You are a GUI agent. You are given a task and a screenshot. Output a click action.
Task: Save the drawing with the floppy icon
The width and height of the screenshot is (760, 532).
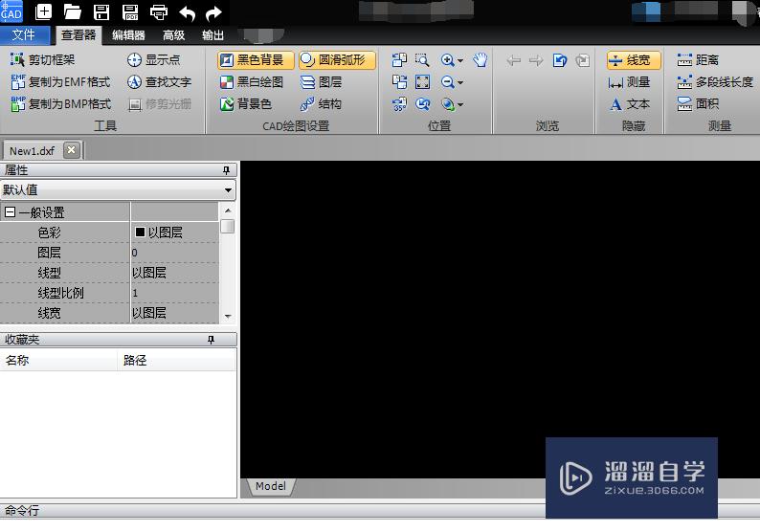click(101, 11)
